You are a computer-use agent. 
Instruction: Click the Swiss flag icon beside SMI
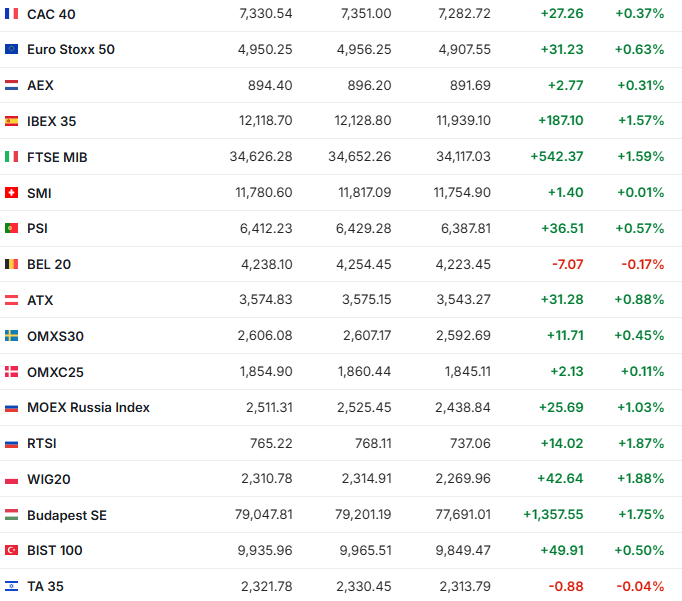pos(11,193)
